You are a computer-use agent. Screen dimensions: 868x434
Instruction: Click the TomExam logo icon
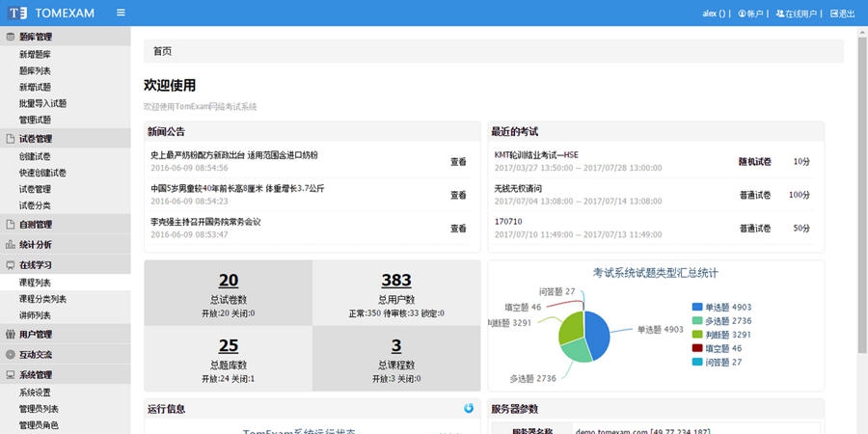(x=18, y=14)
